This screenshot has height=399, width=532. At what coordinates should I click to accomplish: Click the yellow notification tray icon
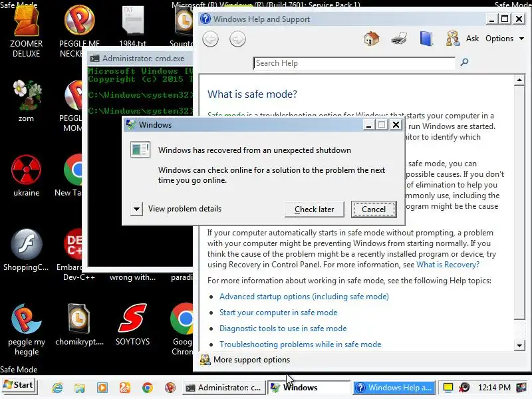(x=448, y=388)
